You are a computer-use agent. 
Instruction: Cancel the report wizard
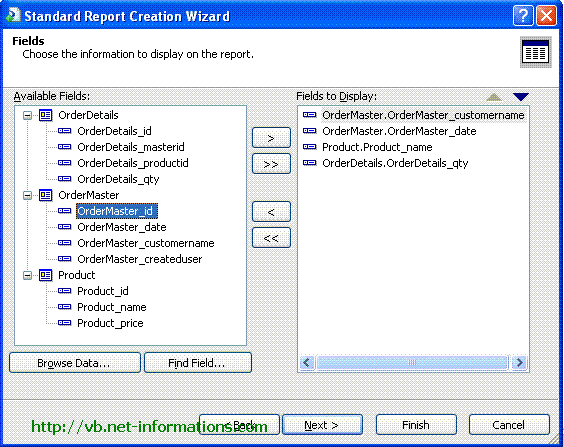(x=509, y=425)
